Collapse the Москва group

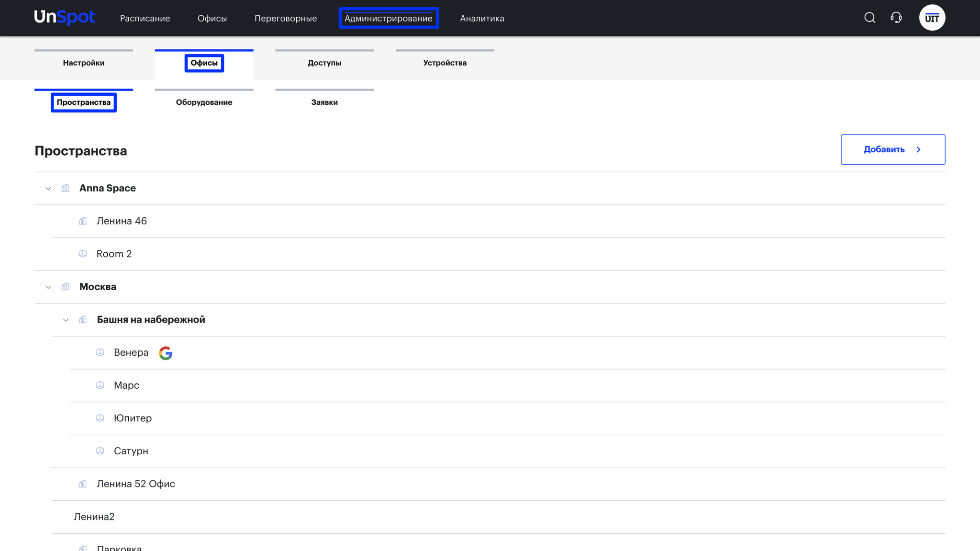pos(48,287)
